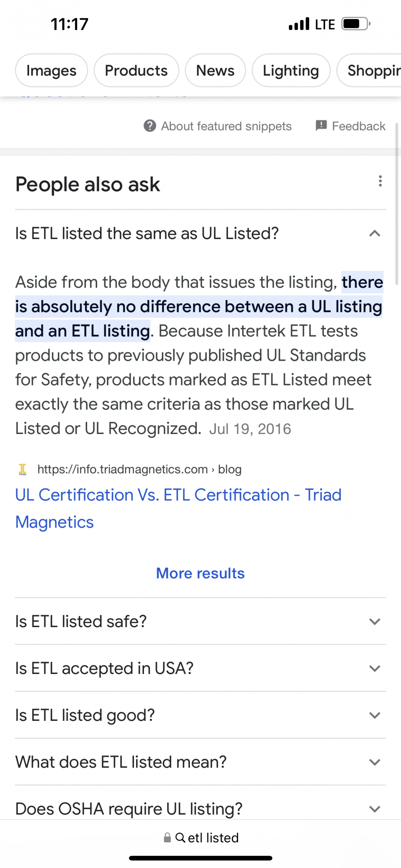This screenshot has width=401, height=868.
Task: Expand 'Does OSHA require UL listing?' question
Action: pyautogui.click(x=200, y=808)
